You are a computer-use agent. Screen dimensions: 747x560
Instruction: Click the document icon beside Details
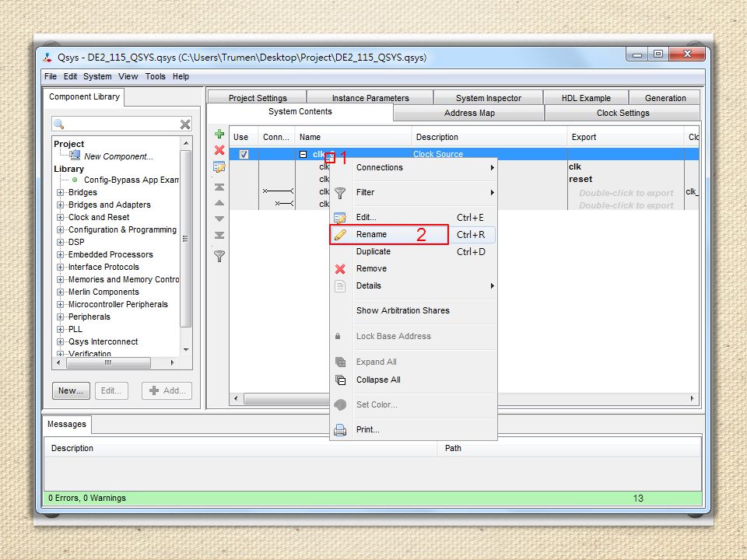[340, 286]
